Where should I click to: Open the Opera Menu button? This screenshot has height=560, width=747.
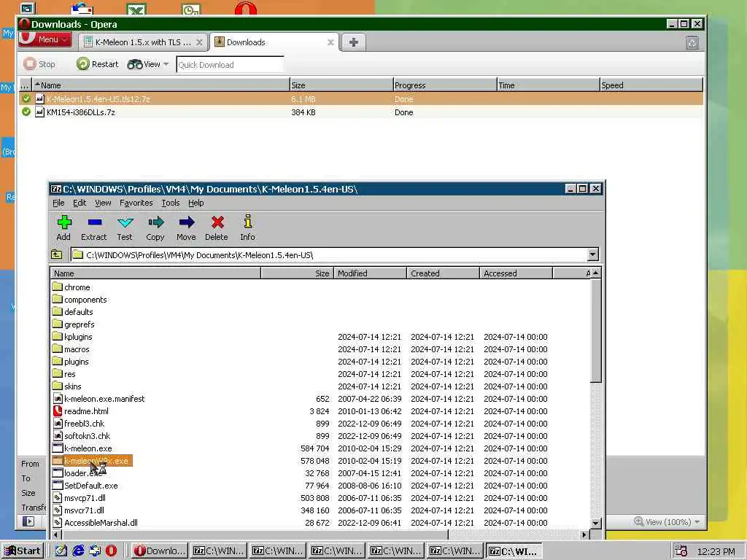point(45,39)
